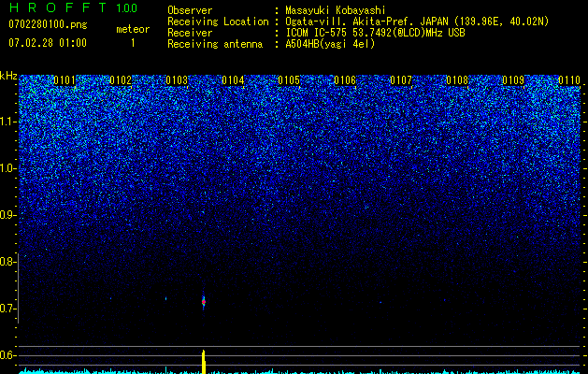The image size is (588, 374).
Task: Click observer name Masayuki Kobayashi
Action: pyautogui.click(x=336, y=10)
